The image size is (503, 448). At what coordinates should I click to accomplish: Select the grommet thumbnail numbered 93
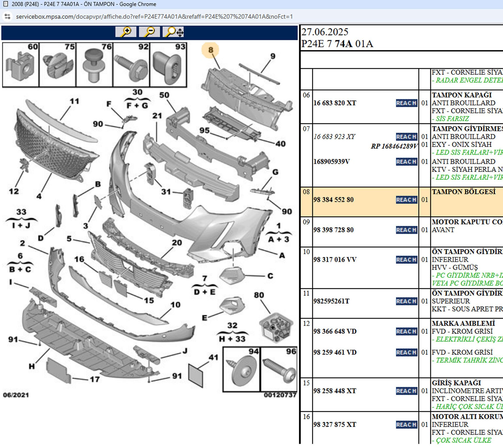click(168, 65)
